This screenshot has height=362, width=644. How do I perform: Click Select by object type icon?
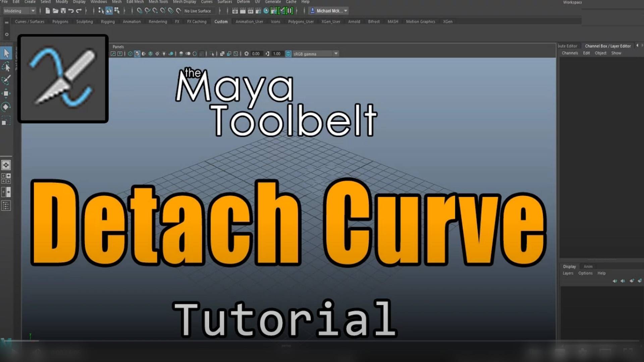tap(109, 11)
